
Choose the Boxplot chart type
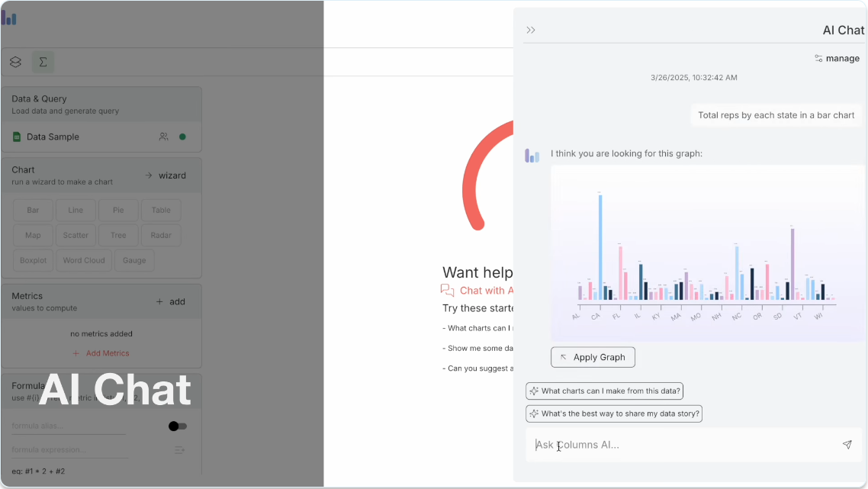[34, 260]
